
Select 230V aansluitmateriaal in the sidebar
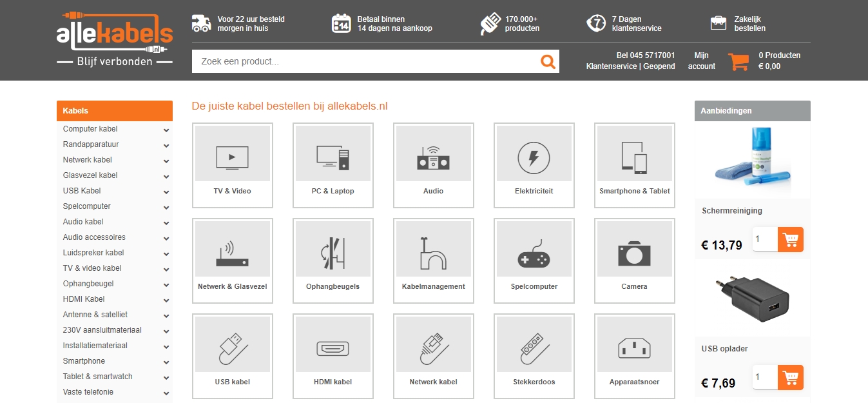tap(102, 330)
